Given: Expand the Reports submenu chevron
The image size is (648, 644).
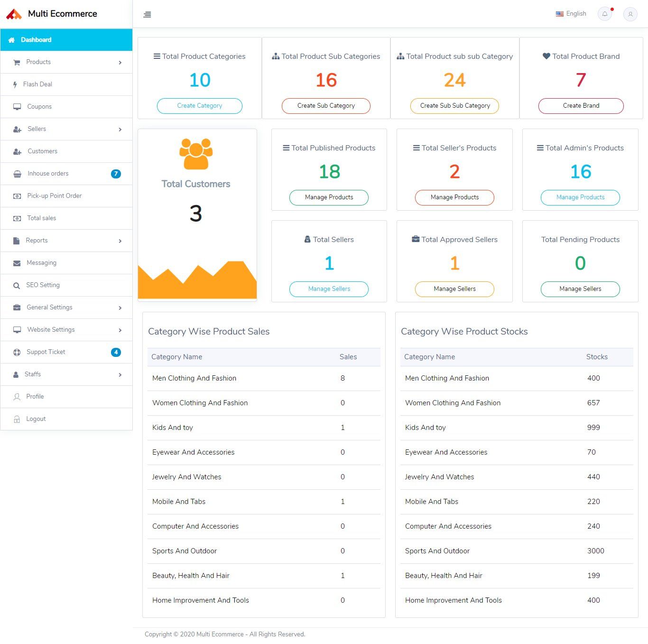Looking at the screenshot, I should click(120, 241).
